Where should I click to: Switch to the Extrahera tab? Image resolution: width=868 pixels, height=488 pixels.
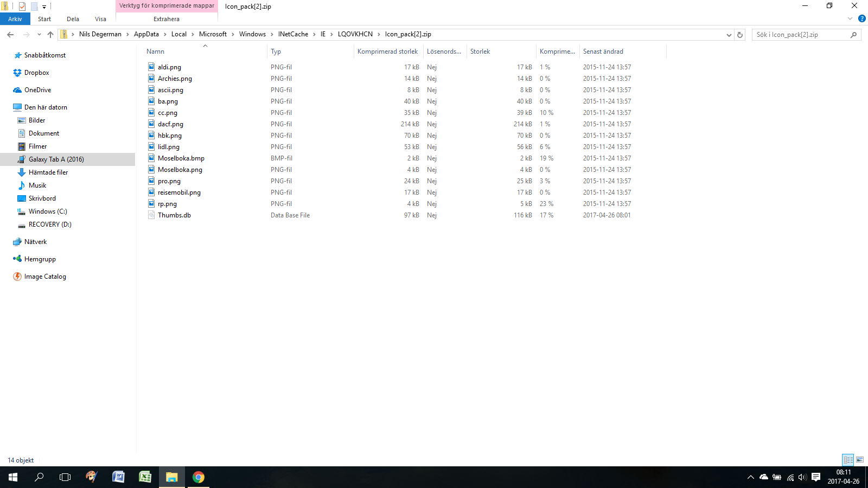pos(166,19)
